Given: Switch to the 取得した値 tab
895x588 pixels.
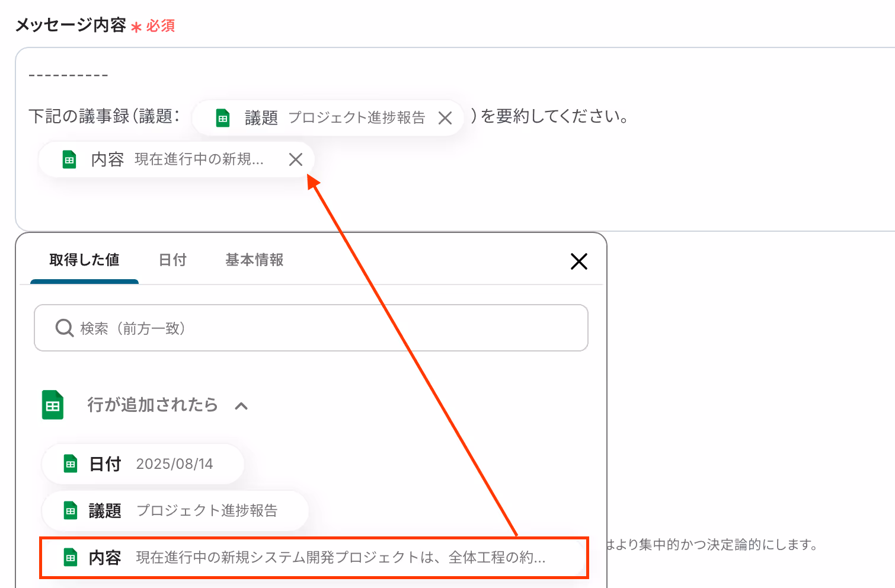Looking at the screenshot, I should point(84,260).
